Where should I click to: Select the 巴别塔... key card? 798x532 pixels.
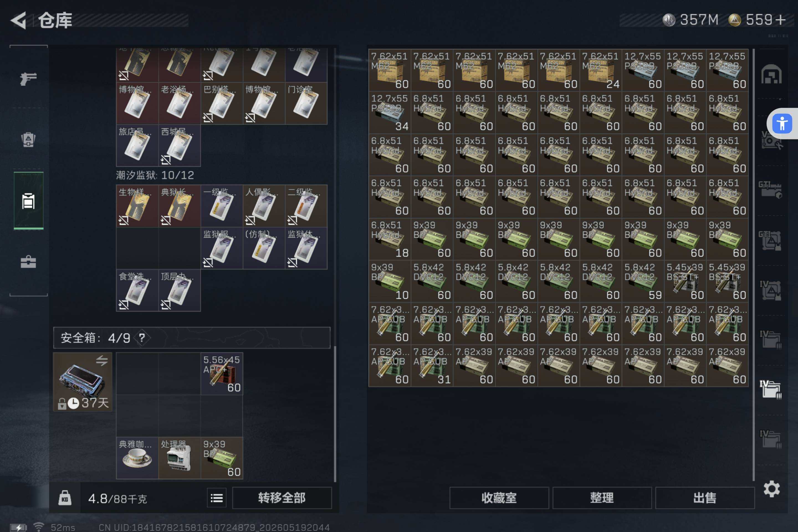point(222,103)
